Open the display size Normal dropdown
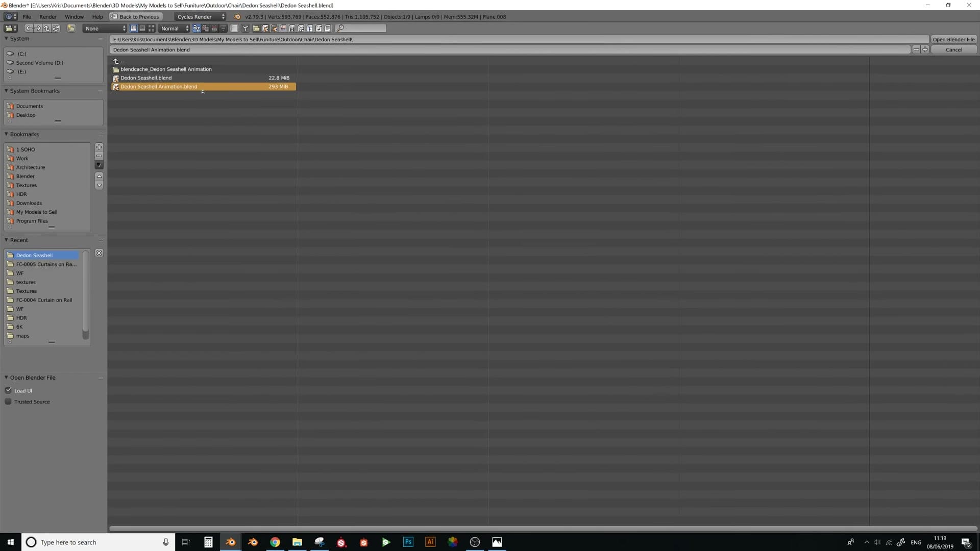This screenshot has width=980, height=551. [174, 29]
